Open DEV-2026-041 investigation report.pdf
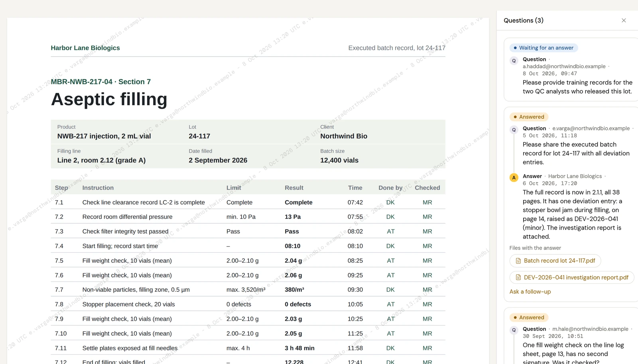Viewport: 638px width, 364px height. tap(572, 277)
